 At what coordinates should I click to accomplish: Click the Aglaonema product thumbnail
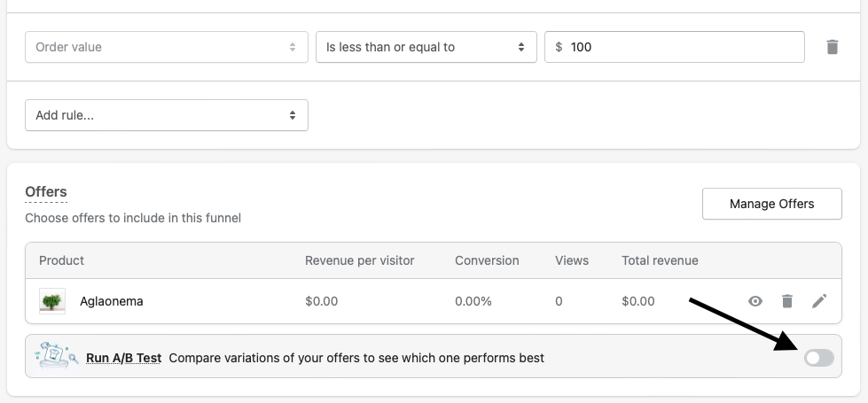[52, 301]
